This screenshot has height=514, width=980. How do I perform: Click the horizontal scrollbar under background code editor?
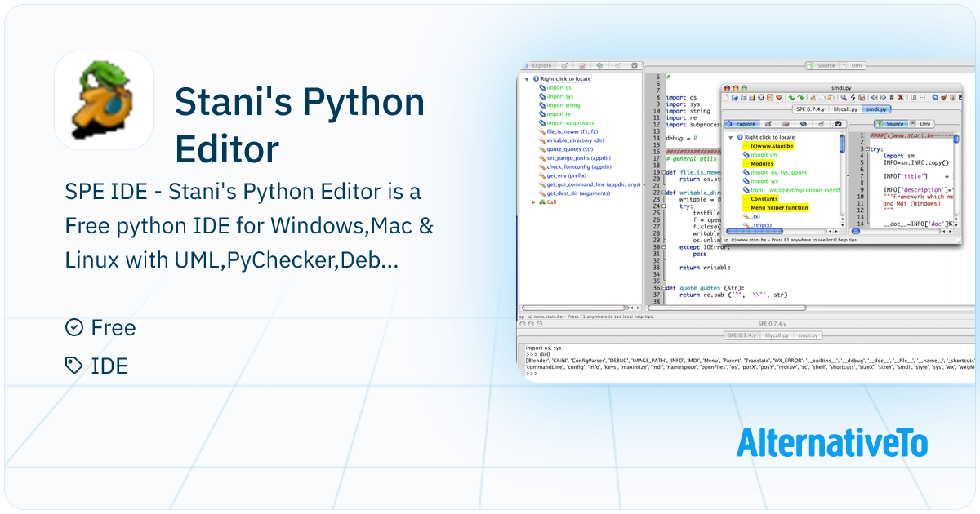pyautogui.click(x=725, y=308)
